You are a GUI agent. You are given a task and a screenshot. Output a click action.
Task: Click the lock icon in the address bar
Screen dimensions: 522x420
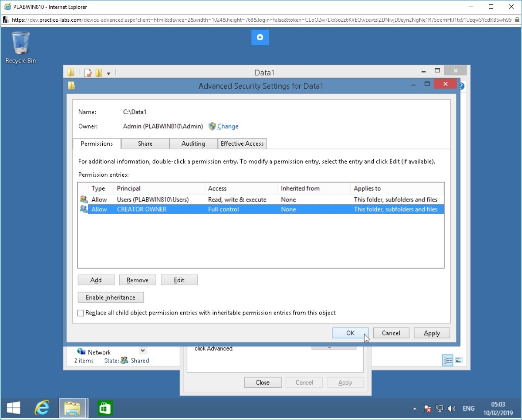coord(517,19)
